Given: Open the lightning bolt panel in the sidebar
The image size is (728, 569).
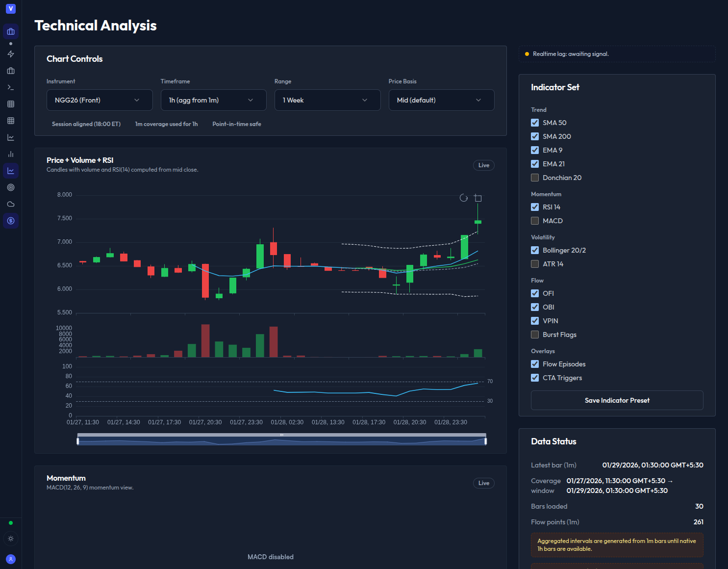Looking at the screenshot, I should [x=11, y=54].
